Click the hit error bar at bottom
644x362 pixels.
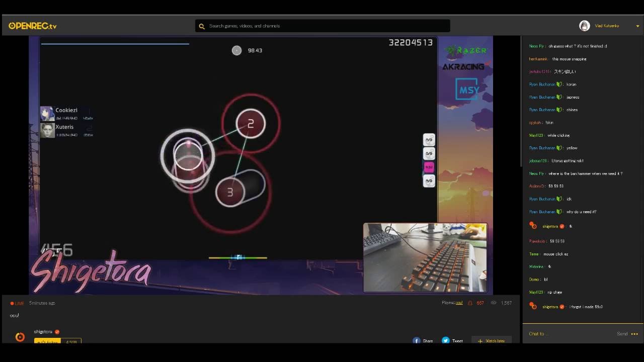pos(238,257)
